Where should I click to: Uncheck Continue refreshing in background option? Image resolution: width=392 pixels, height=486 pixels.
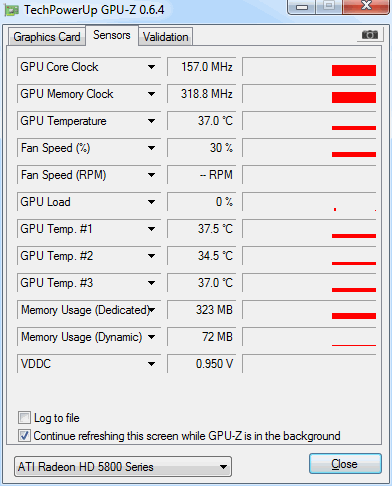click(x=24, y=436)
